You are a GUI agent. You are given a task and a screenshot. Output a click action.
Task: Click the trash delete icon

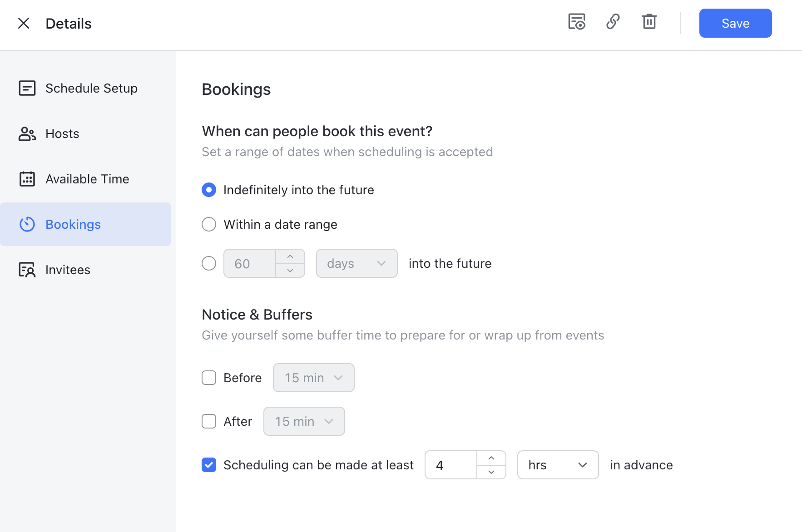coord(649,22)
